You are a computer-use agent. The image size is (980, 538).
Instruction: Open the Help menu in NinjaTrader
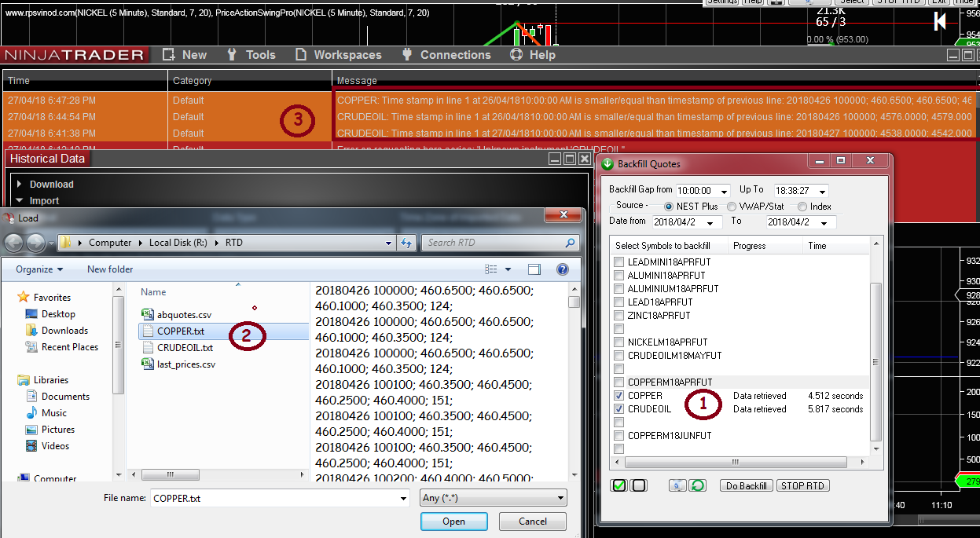tap(533, 55)
